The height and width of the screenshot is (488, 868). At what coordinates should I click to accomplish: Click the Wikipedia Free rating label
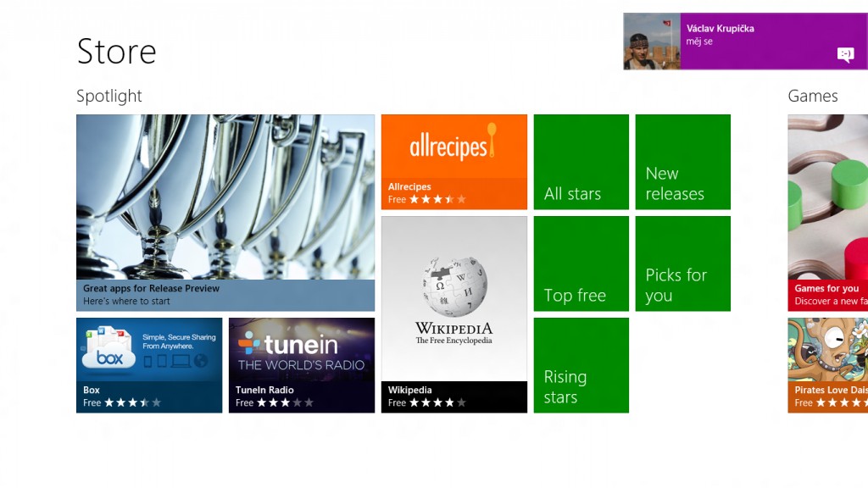coord(397,402)
